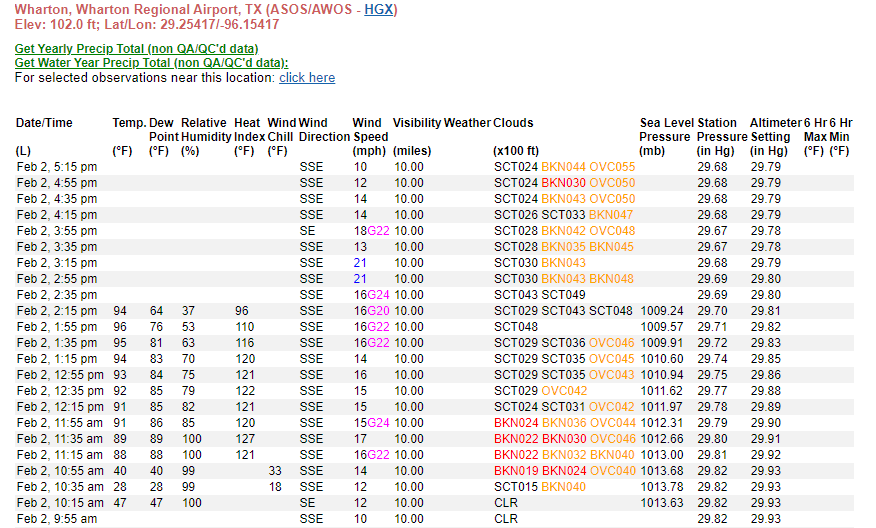
Task: Follow the 'click here' nearby observations link
Action: coord(307,77)
